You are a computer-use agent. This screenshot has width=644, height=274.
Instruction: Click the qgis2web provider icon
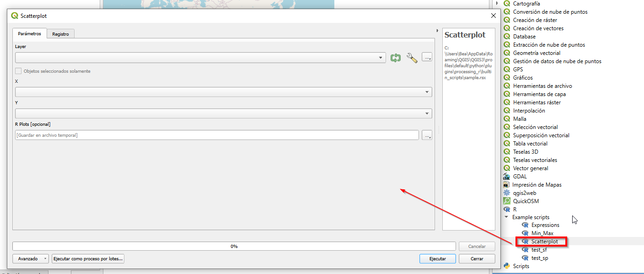point(507,193)
